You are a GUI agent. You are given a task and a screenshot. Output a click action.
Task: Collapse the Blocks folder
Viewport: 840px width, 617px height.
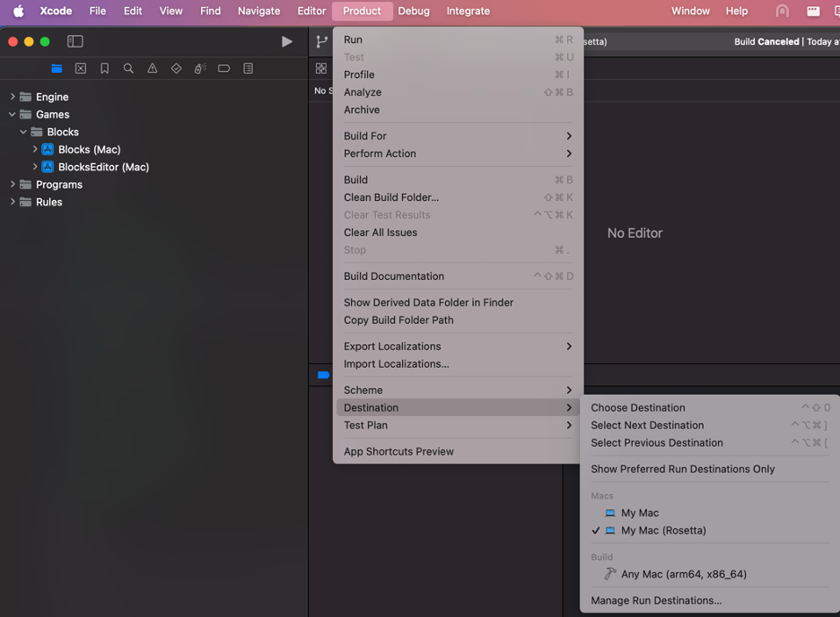[23, 132]
